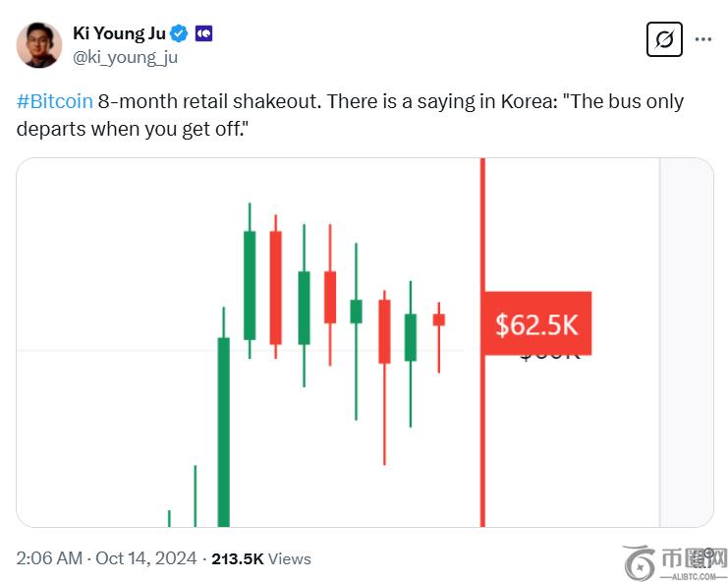Open Ki Young Ju's profile avatar

tap(39, 44)
